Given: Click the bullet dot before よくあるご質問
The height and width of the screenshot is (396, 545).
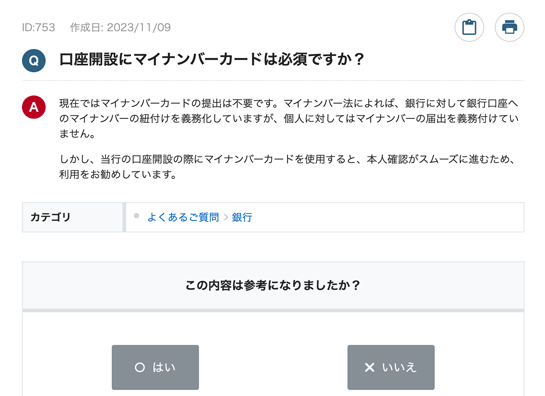Looking at the screenshot, I should (137, 216).
